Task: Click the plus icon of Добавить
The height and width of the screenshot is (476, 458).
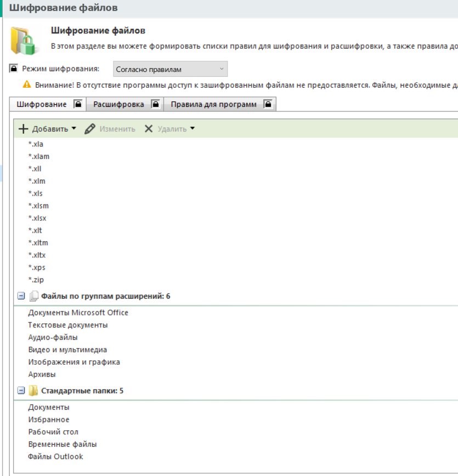Action: click(x=24, y=129)
